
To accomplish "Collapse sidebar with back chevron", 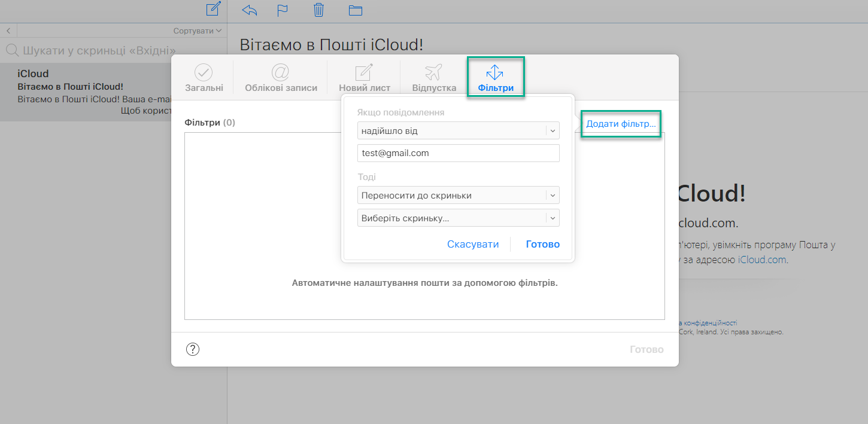I will coord(9,30).
